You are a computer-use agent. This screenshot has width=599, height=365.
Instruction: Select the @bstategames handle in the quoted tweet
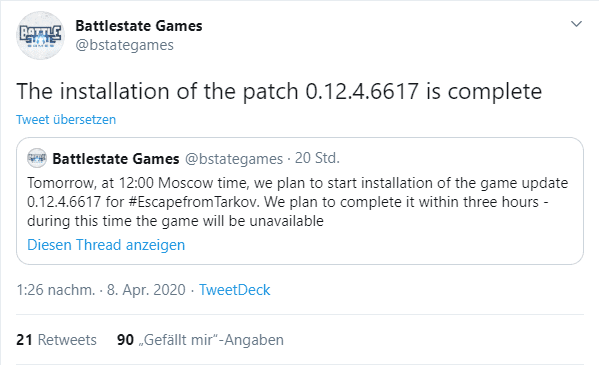click(x=234, y=159)
